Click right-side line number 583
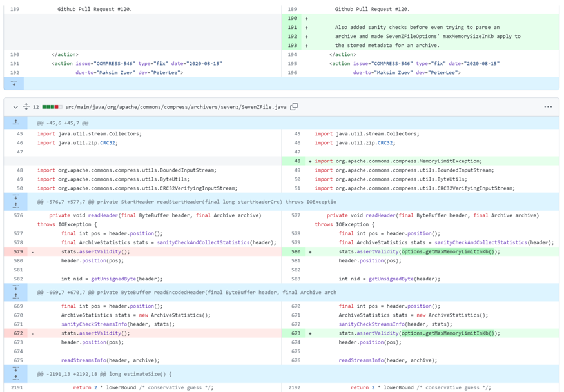564x392 pixels. pos(296,279)
